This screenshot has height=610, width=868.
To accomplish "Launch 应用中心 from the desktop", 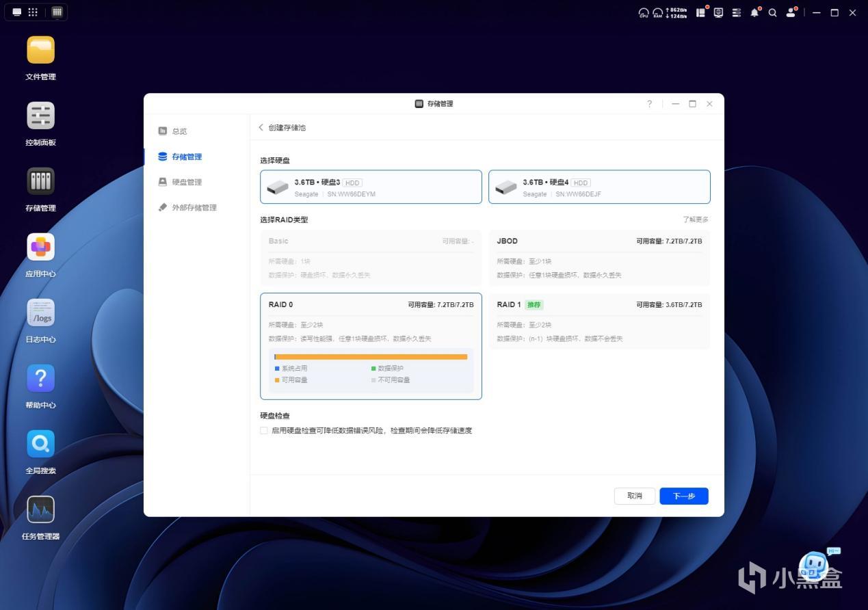I will coord(40,247).
